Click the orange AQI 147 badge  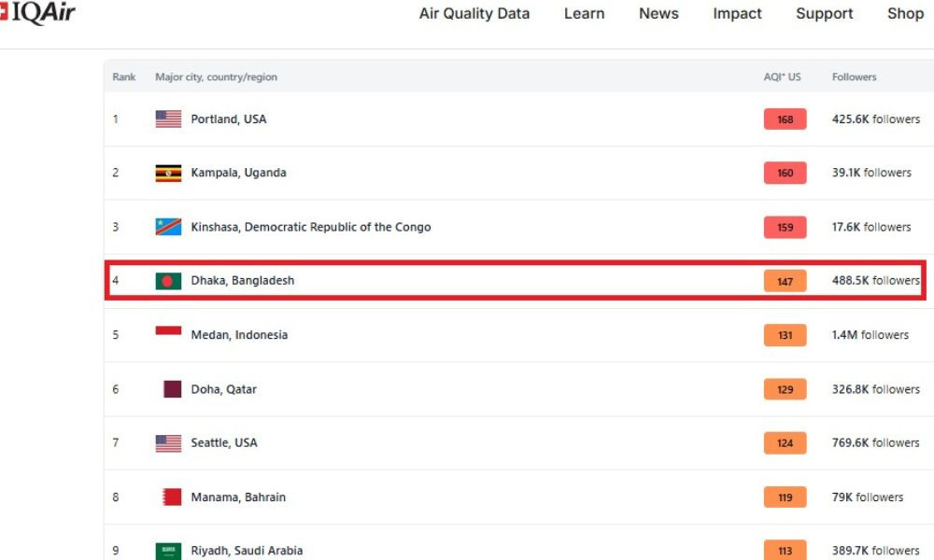785,281
